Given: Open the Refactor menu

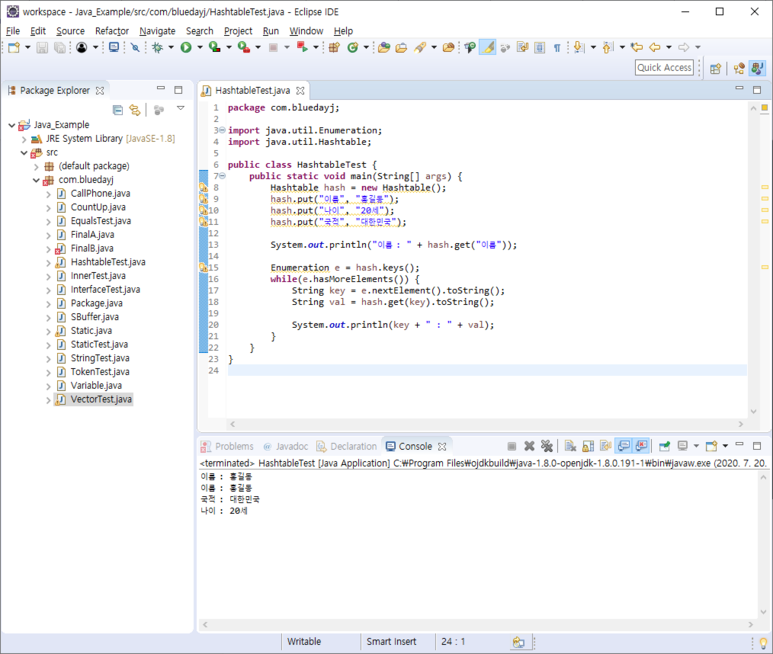Looking at the screenshot, I should tap(112, 31).
